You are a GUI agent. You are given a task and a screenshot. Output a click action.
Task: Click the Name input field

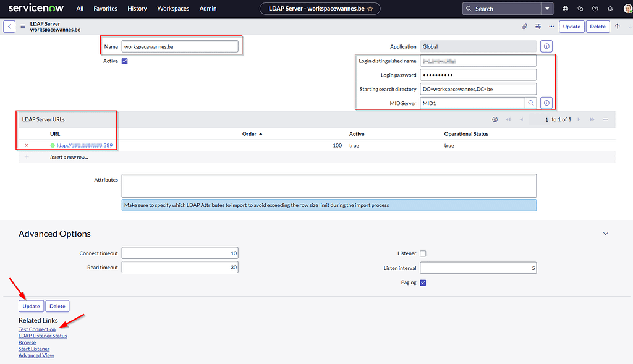[180, 46]
